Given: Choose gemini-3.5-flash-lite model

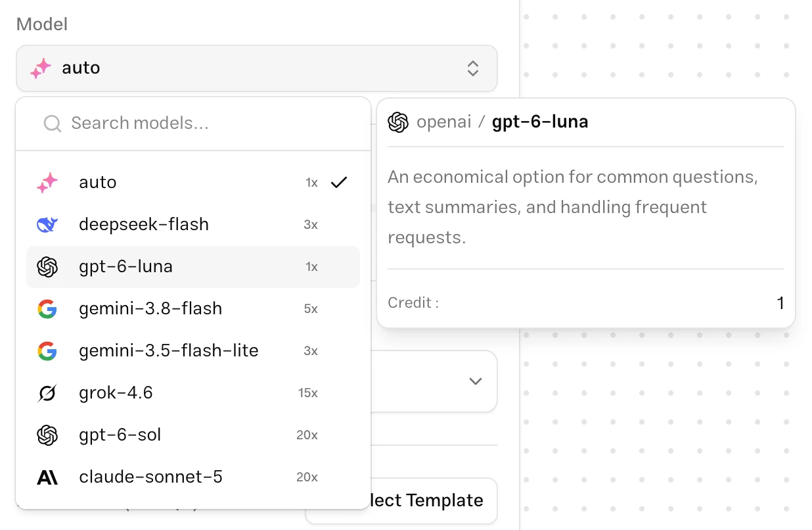Looking at the screenshot, I should pyautogui.click(x=193, y=350).
